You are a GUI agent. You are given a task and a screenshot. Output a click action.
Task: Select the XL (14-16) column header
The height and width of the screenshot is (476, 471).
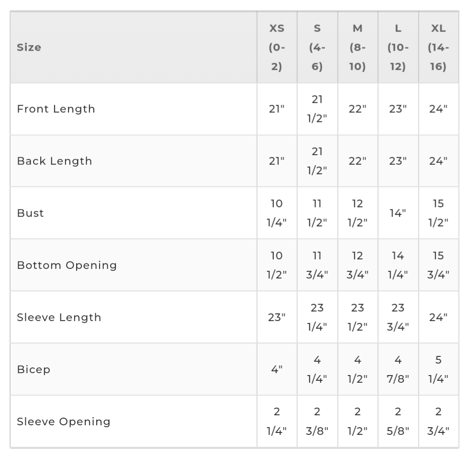click(438, 47)
